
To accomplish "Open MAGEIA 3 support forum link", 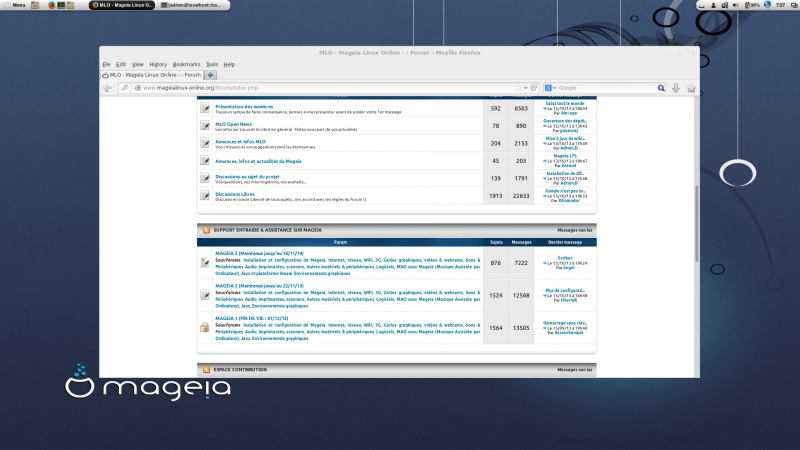I will click(259, 253).
